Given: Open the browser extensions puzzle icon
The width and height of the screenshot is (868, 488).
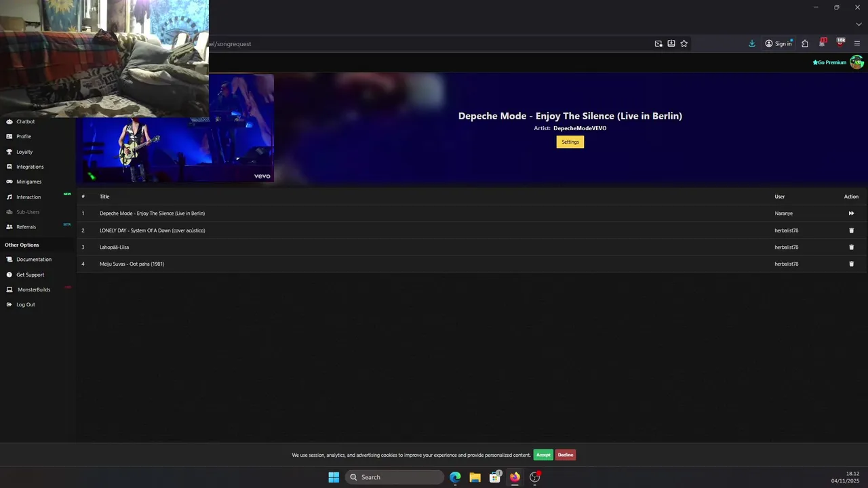Looking at the screenshot, I should 805,43.
